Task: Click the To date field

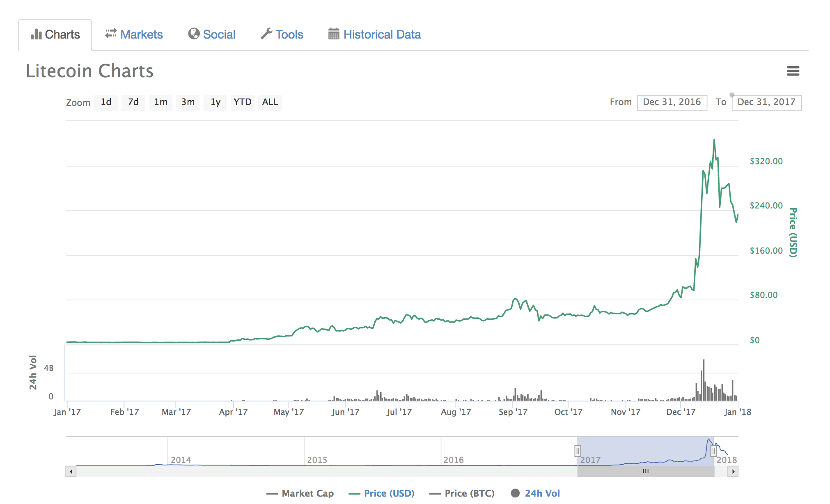Action: (x=766, y=102)
